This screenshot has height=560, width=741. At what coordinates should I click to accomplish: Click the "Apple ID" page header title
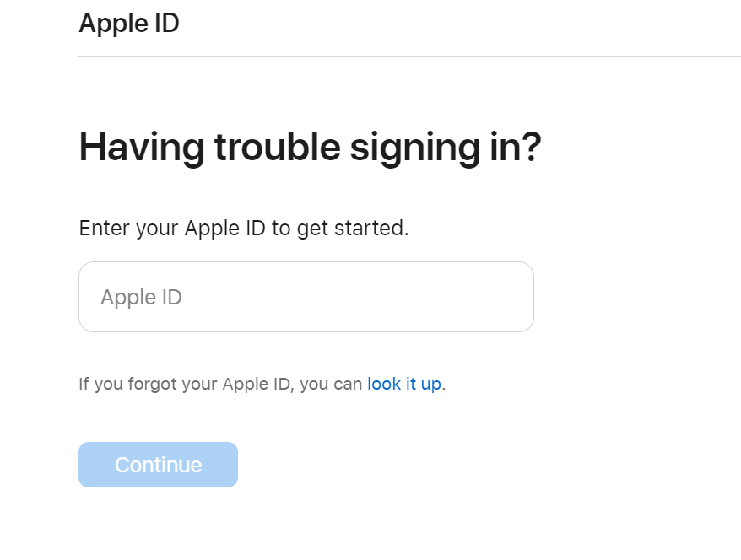(x=129, y=24)
